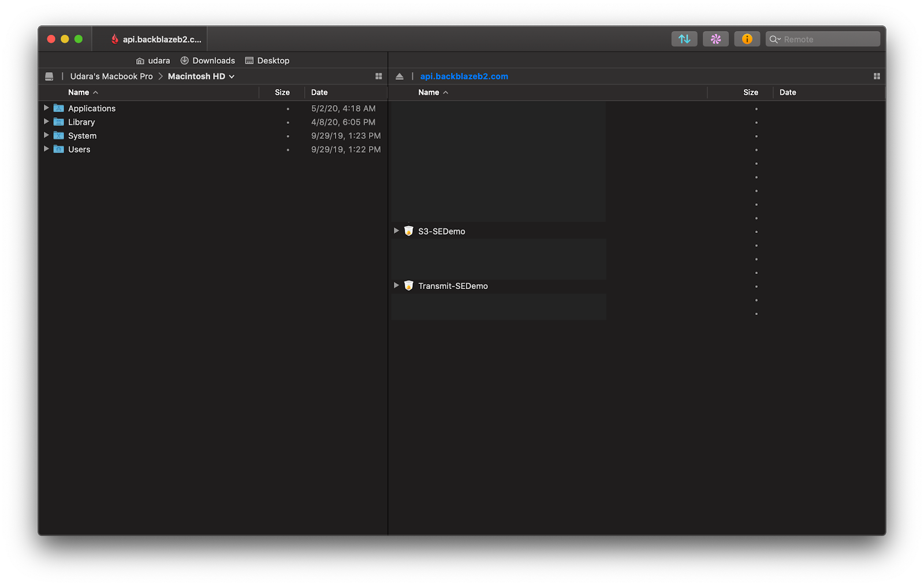
Task: Click Udara's Macbook Pro breadcrumb
Action: pos(111,76)
